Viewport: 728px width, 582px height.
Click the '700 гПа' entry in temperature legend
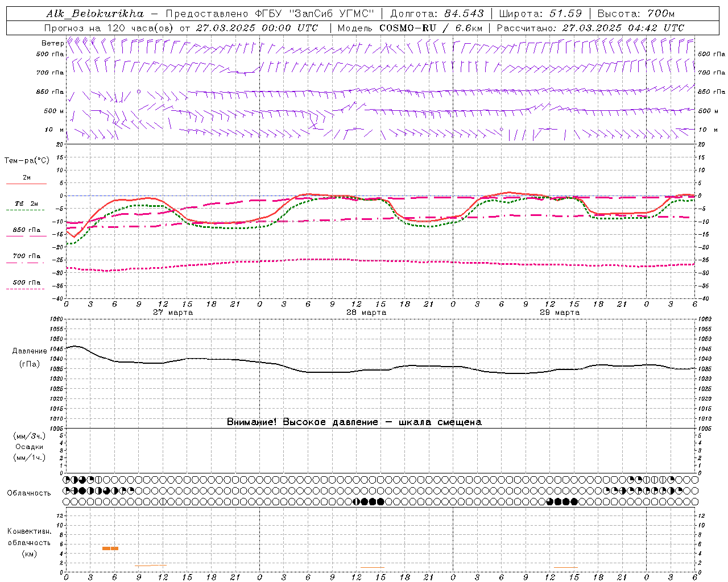pos(27,256)
